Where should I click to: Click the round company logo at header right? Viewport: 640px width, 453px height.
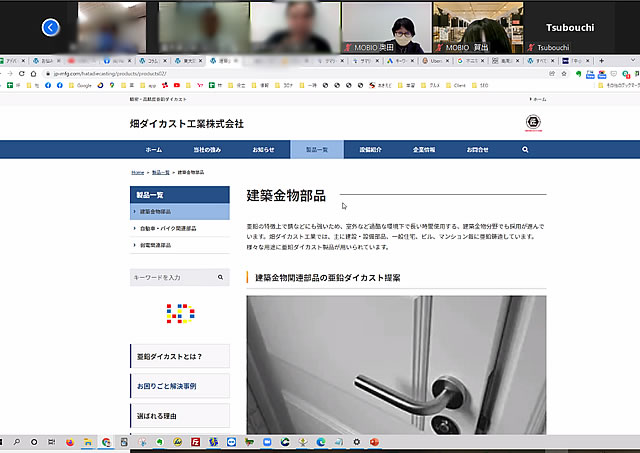point(533,123)
